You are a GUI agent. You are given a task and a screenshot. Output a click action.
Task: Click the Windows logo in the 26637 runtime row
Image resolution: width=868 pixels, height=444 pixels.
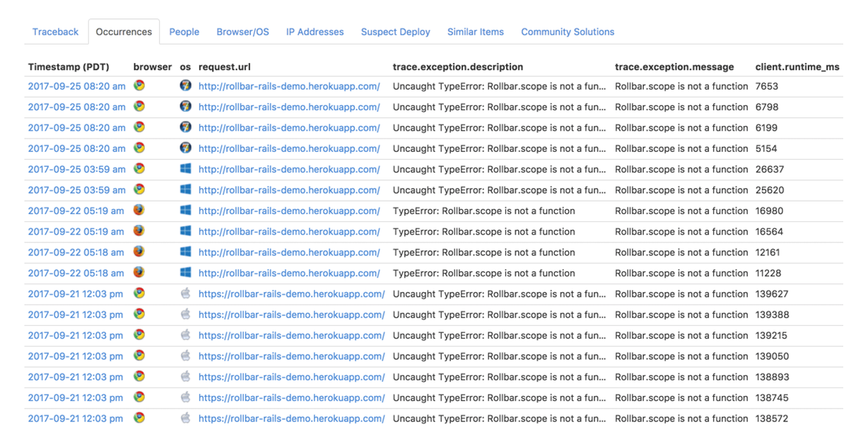pos(185,169)
